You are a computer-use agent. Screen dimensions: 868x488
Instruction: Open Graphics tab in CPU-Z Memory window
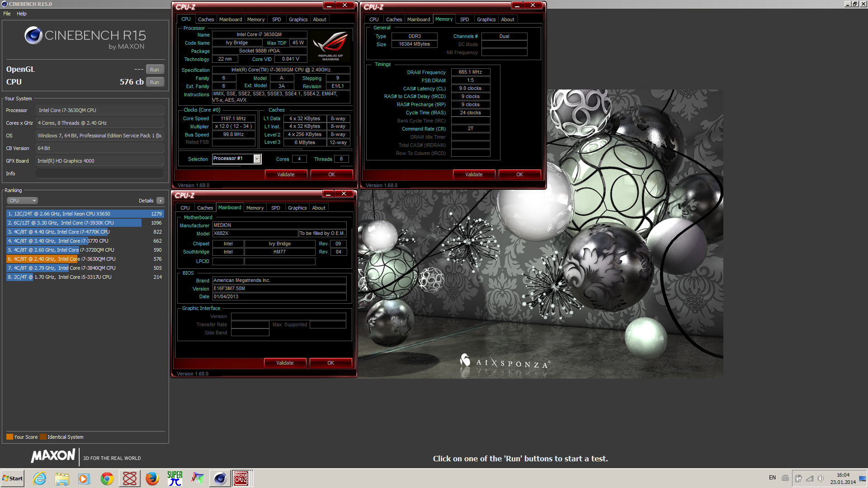[x=486, y=19]
